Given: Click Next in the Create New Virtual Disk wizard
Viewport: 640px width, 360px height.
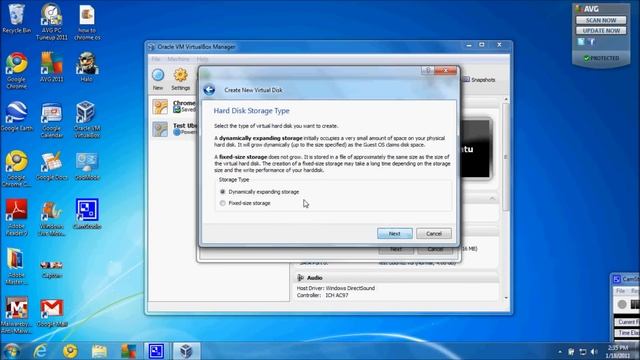Looking at the screenshot, I should (395, 233).
